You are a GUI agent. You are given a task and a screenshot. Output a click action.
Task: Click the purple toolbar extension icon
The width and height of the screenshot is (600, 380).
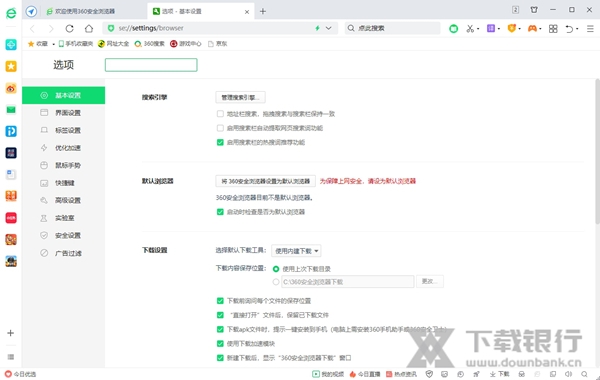pyautogui.click(x=491, y=28)
